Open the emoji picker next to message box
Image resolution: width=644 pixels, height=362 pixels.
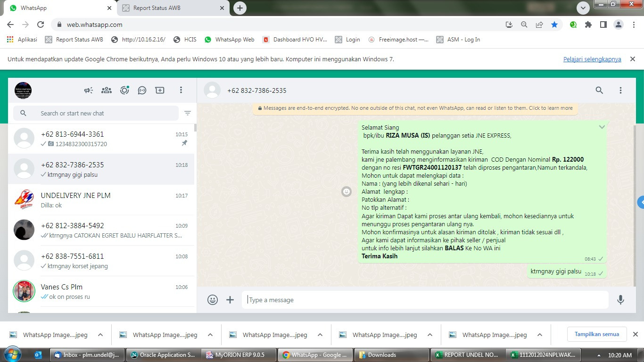213,300
